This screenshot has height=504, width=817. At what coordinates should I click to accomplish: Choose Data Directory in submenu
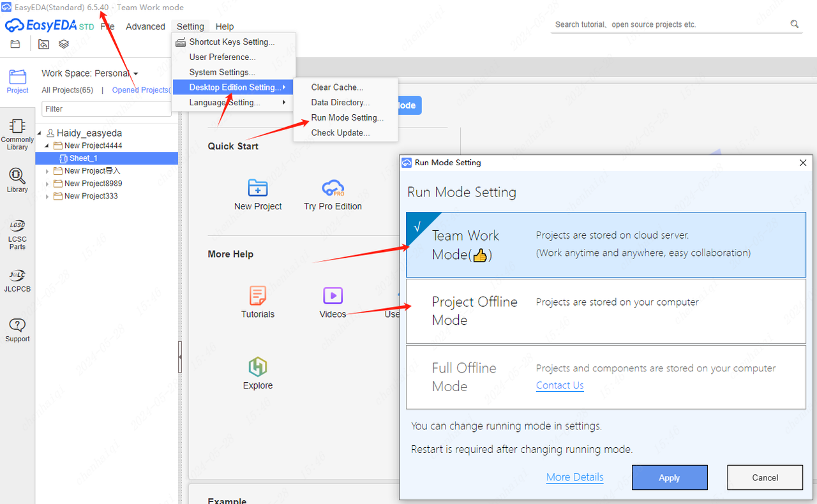click(x=346, y=103)
